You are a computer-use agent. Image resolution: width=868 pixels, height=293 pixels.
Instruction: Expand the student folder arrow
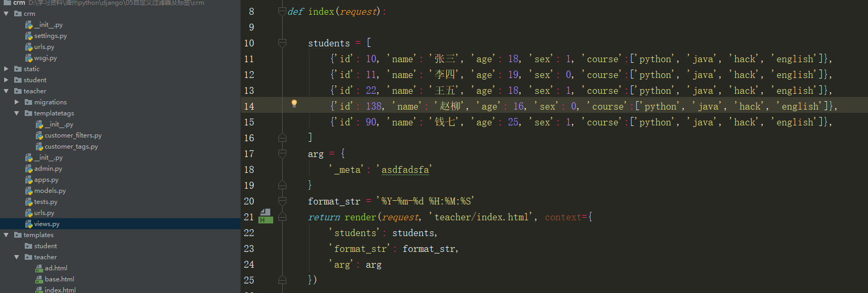coord(6,80)
